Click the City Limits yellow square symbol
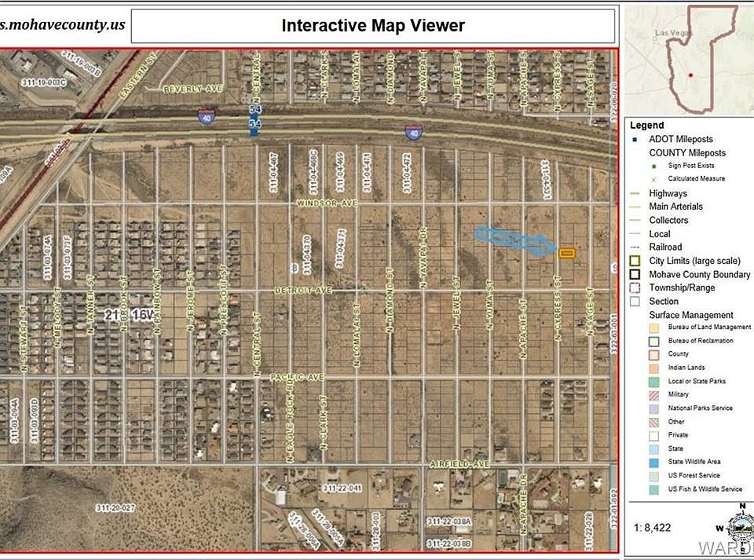This screenshot has width=754, height=560. click(635, 261)
